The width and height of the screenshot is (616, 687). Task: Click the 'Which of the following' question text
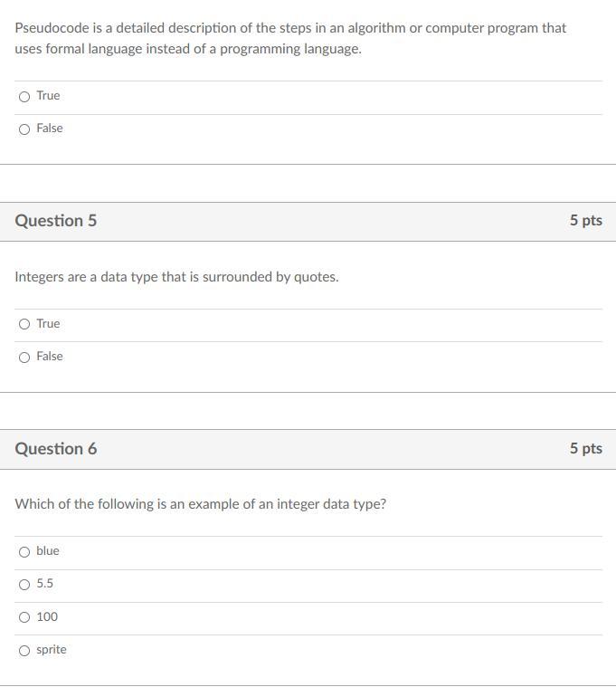pyautogui.click(x=201, y=504)
